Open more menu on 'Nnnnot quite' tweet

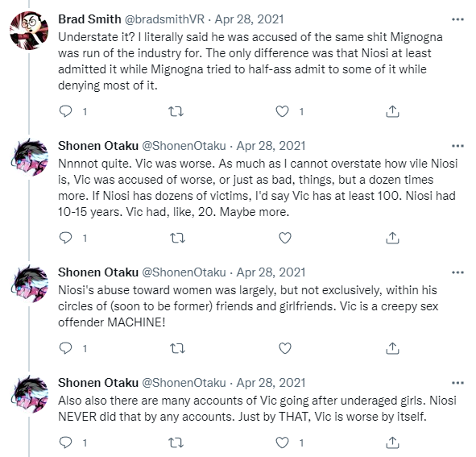pos(457,146)
